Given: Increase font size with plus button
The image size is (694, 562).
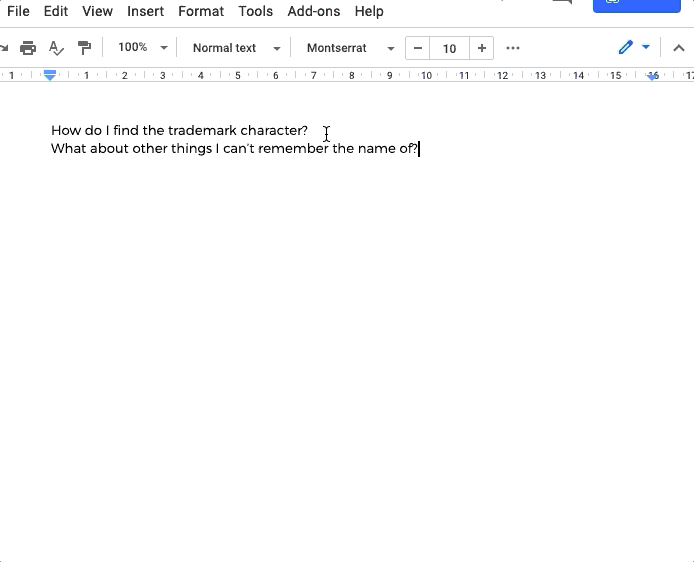Looking at the screenshot, I should pos(482,48).
